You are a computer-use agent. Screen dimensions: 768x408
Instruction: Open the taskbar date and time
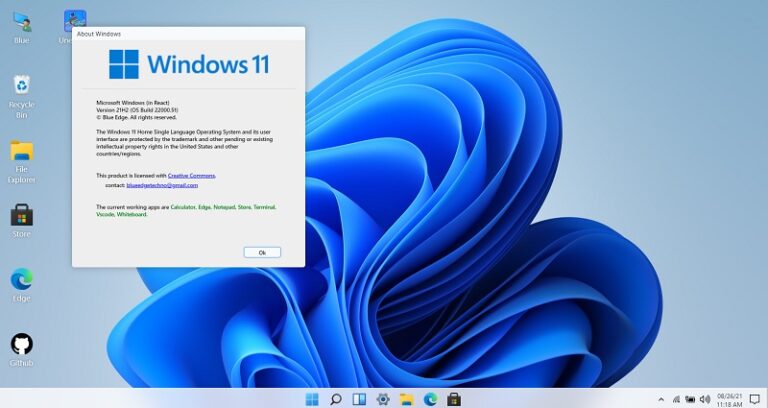[x=730, y=400]
